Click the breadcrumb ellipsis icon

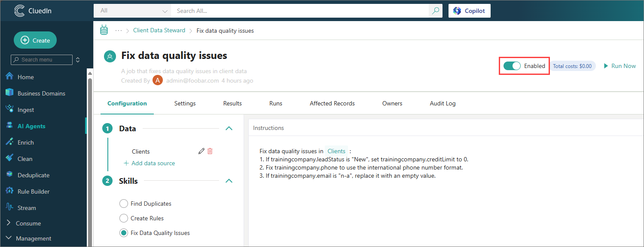(x=119, y=31)
